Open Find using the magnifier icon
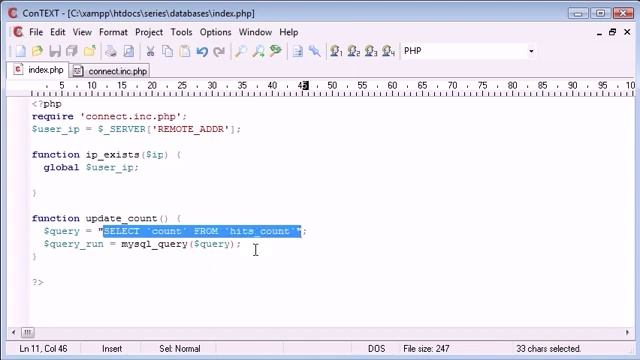 point(241,51)
